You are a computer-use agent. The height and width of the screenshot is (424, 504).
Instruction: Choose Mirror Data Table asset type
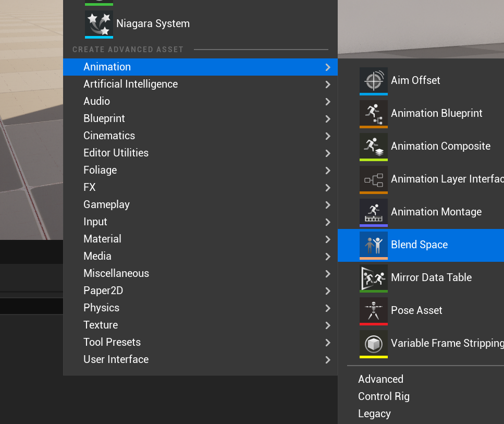[421, 278]
